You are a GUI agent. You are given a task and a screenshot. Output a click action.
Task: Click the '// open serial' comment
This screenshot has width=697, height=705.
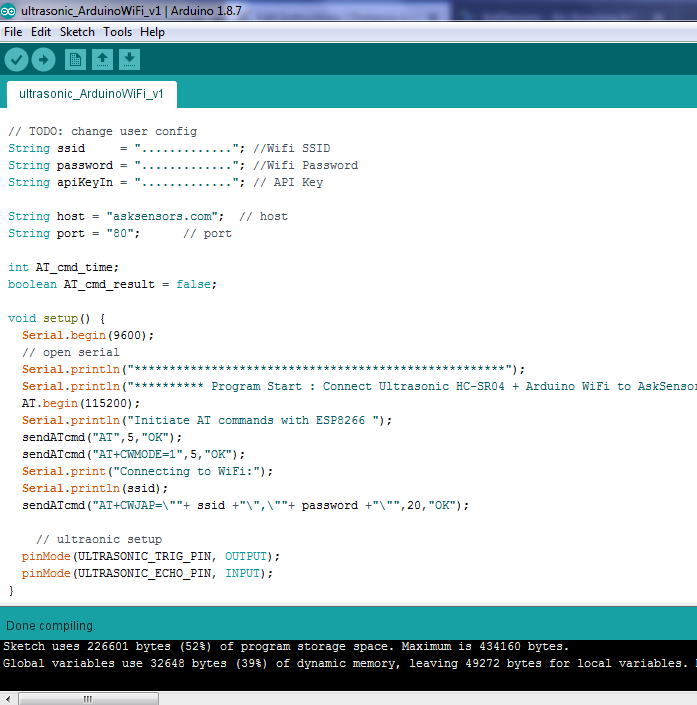tap(71, 352)
